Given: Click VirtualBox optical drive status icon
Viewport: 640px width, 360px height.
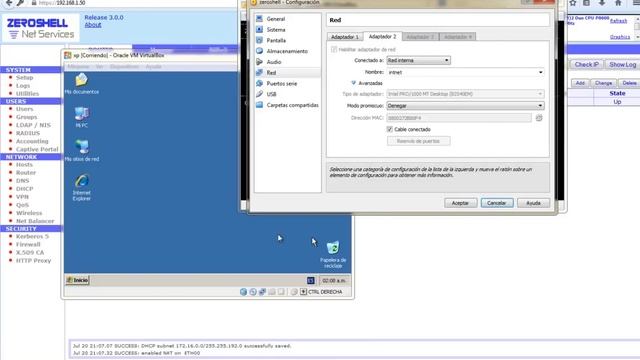Looking at the screenshot, I should [253, 292].
